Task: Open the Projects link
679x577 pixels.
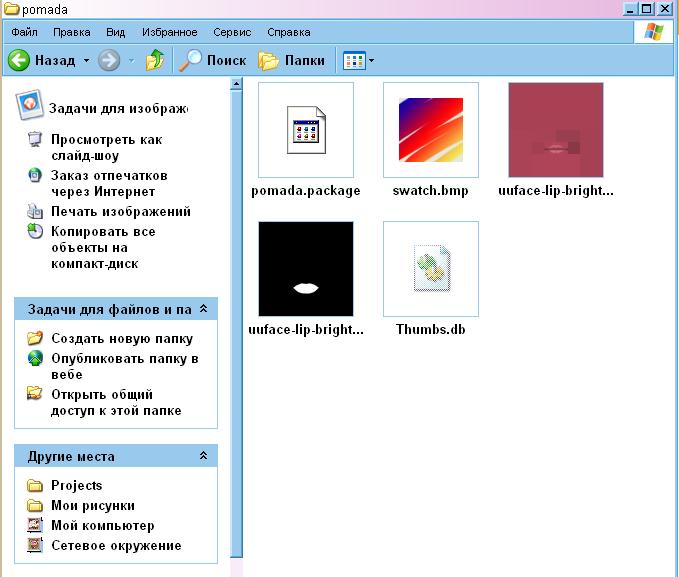Action: pos(77,486)
